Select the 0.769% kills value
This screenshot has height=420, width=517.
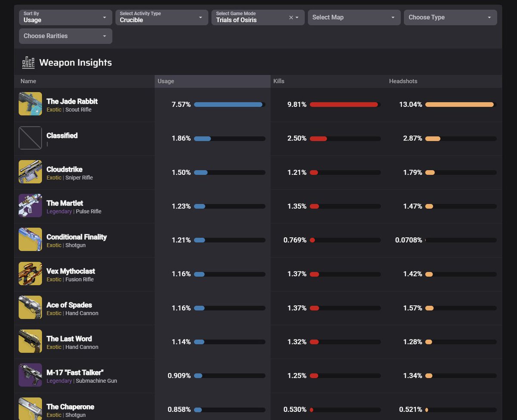point(295,240)
